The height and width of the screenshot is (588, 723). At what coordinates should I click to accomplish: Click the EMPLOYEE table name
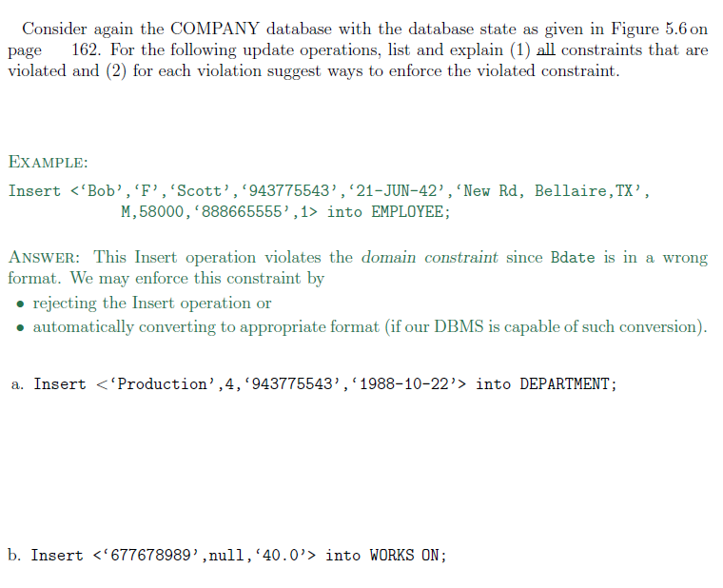[x=408, y=212]
